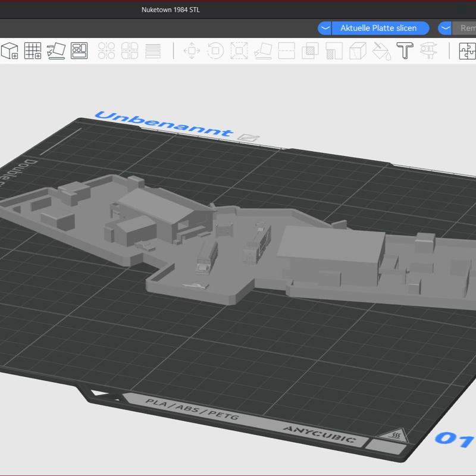Image resolution: width=476 pixels, height=476 pixels.
Task: Expand the slice plate dropdown arrow
Action: pyautogui.click(x=325, y=28)
